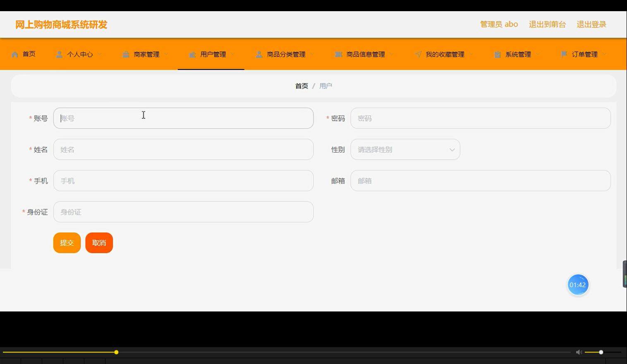This screenshot has height=364, width=627.
Task: Expand the 系统管理 menu chevron
Action: tap(538, 54)
